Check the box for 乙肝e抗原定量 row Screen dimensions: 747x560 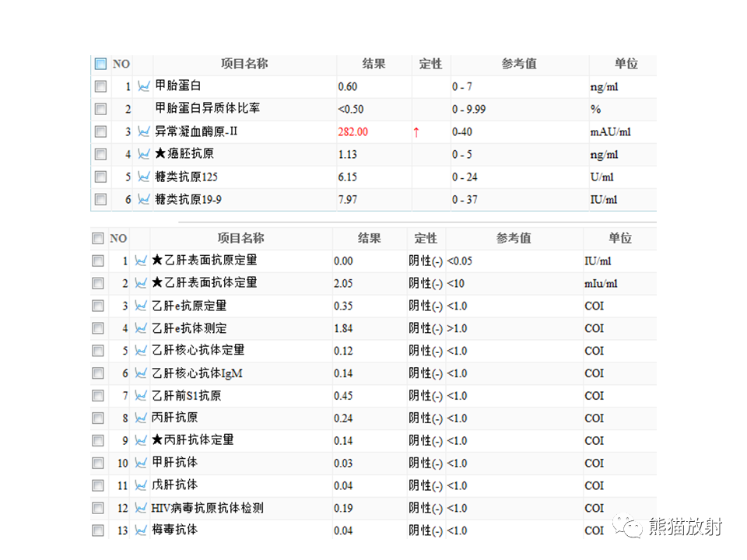[x=98, y=305]
